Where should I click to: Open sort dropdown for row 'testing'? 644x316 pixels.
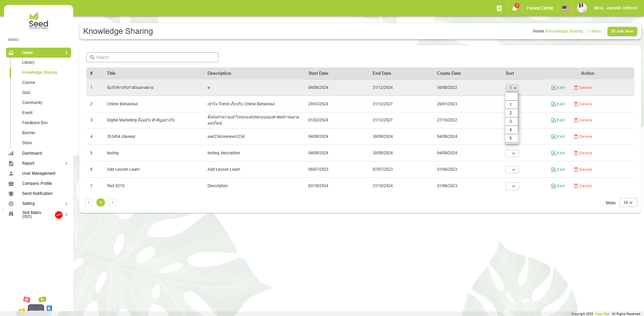point(512,153)
